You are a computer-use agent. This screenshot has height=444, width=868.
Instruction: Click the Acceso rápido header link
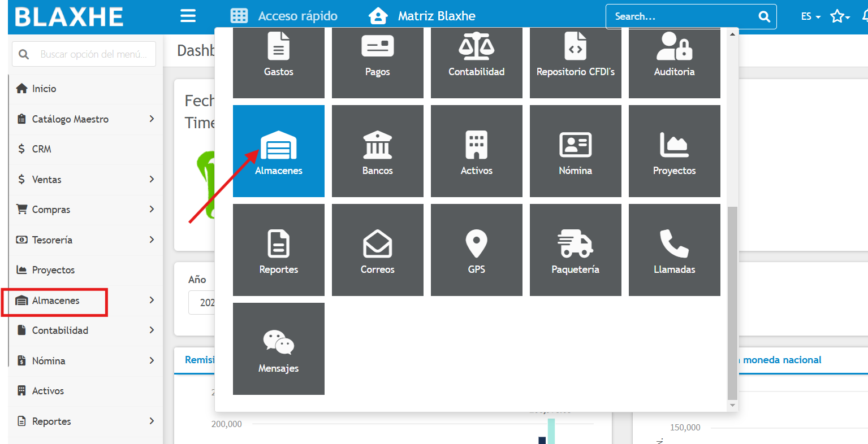[x=297, y=16]
